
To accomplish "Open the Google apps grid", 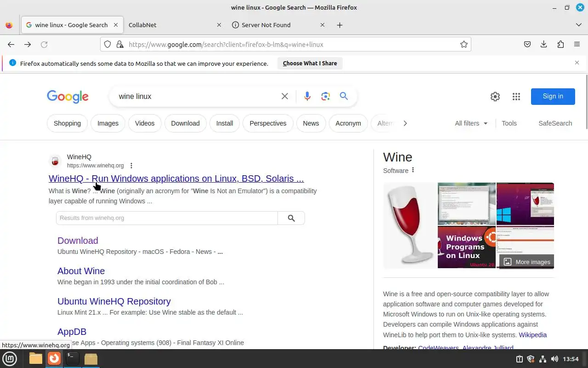I will pyautogui.click(x=516, y=96).
